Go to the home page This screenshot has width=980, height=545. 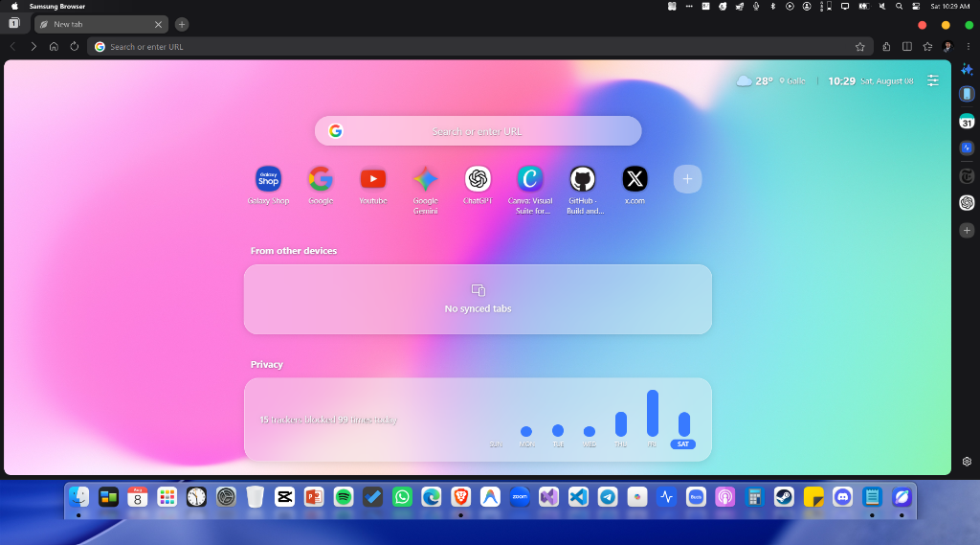click(x=54, y=47)
